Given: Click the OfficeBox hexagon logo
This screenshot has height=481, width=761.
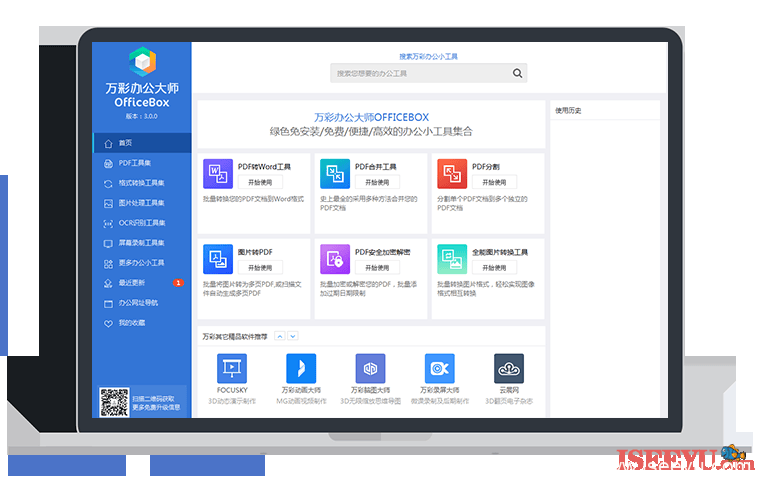Looking at the screenshot, I should click(x=142, y=62).
